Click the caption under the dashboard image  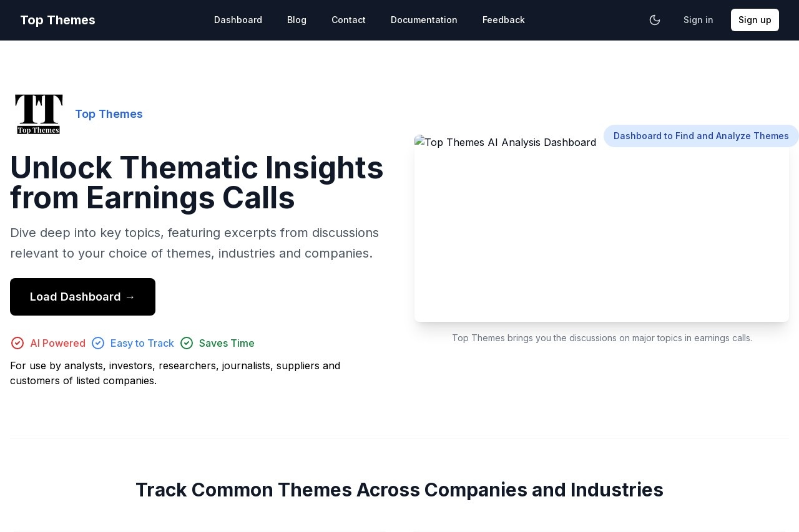[x=602, y=338]
